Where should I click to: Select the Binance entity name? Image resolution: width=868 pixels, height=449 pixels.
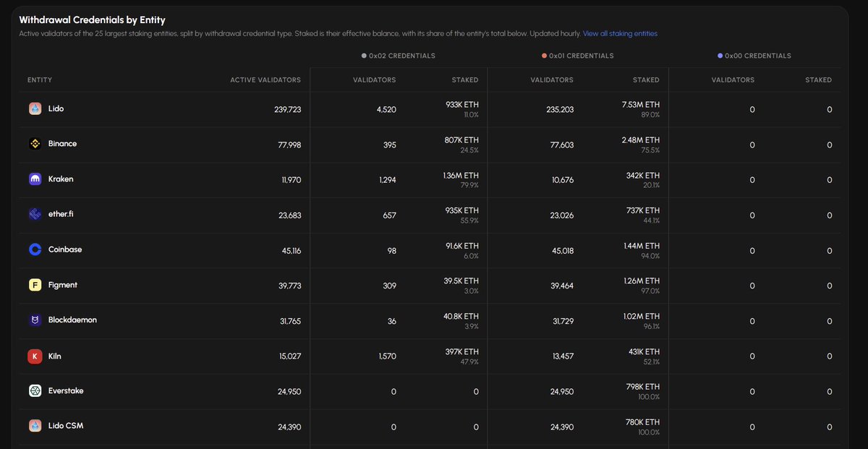tap(62, 144)
